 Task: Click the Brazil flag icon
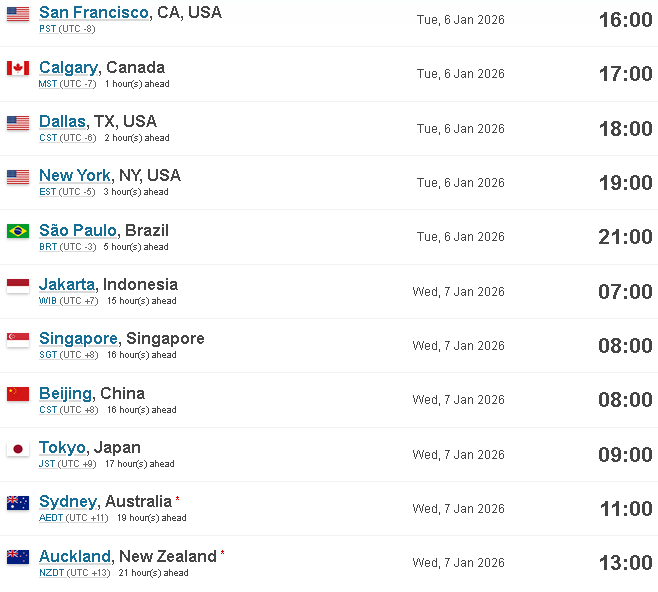[x=18, y=231]
